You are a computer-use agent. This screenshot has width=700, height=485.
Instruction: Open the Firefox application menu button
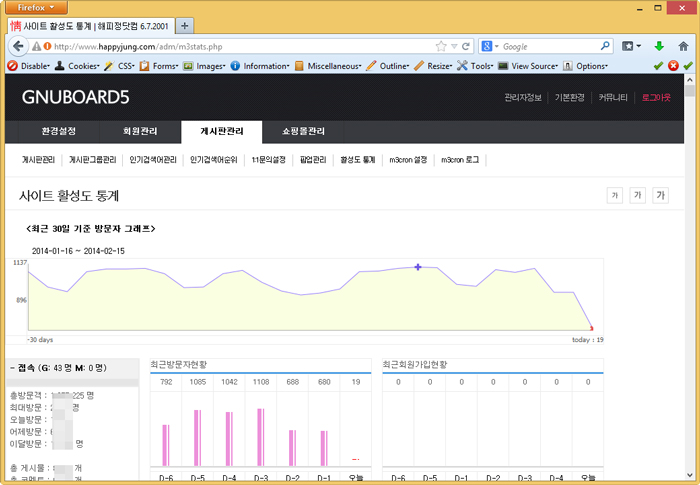pos(37,7)
